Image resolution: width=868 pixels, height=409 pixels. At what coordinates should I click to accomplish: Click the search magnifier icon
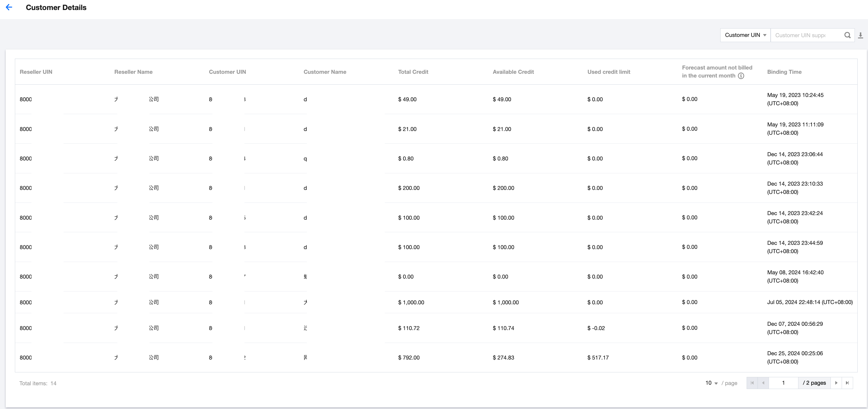coord(847,35)
